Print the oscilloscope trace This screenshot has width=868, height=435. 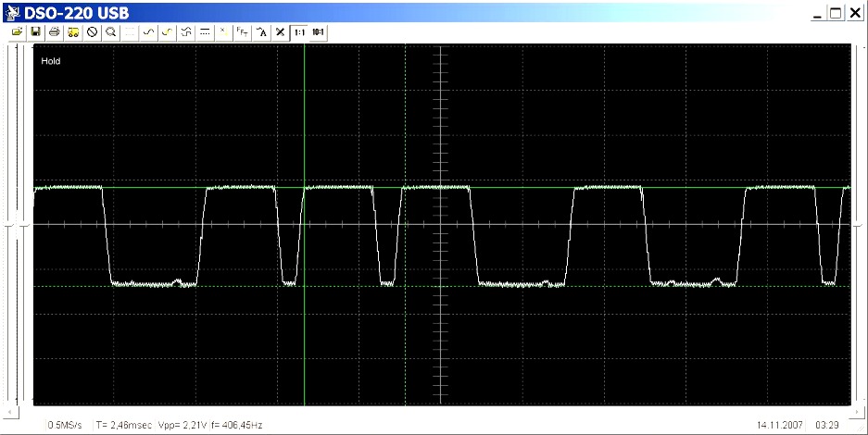coord(55,32)
